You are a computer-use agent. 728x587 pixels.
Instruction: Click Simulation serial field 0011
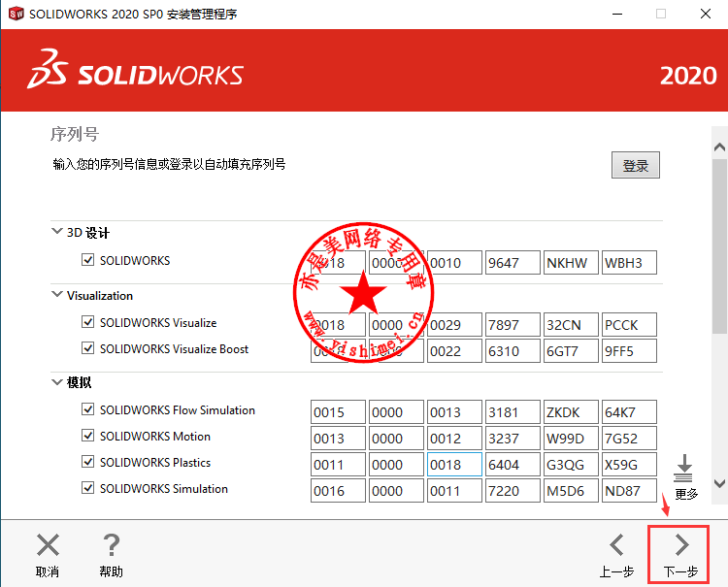(x=454, y=491)
